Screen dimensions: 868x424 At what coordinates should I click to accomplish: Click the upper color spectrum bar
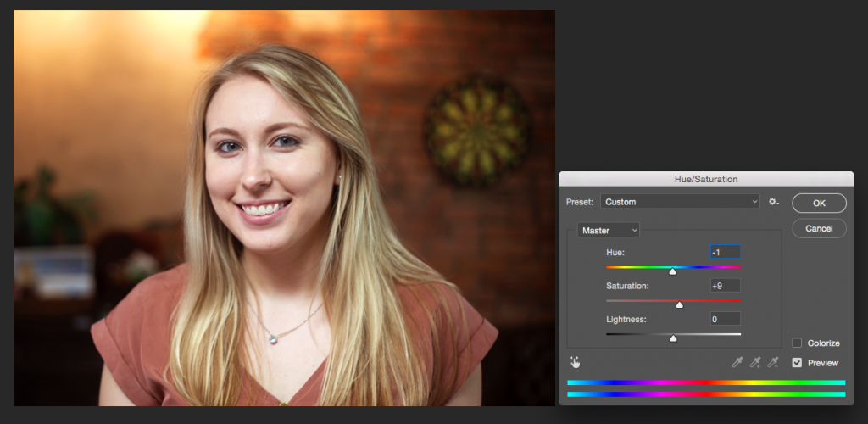coord(705,382)
